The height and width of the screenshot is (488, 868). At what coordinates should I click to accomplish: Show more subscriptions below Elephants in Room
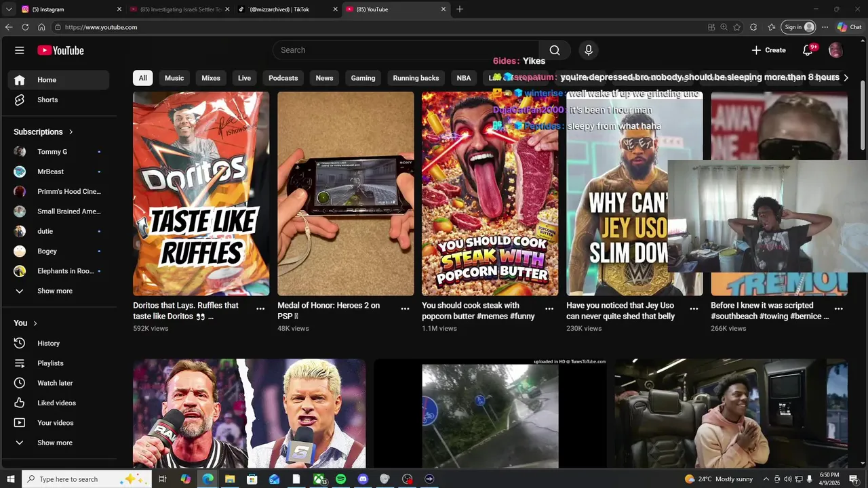pos(58,291)
